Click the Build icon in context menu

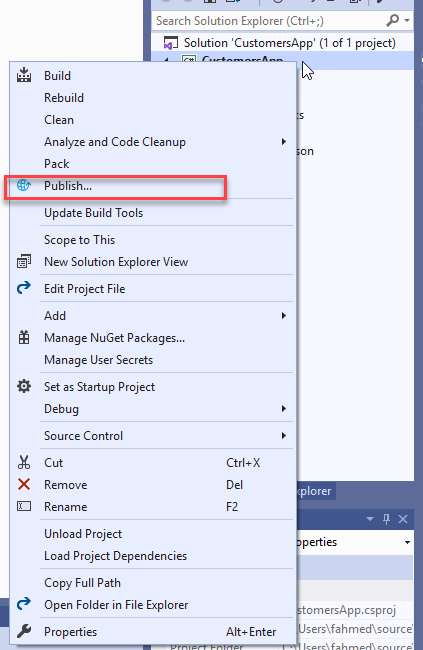coord(24,75)
